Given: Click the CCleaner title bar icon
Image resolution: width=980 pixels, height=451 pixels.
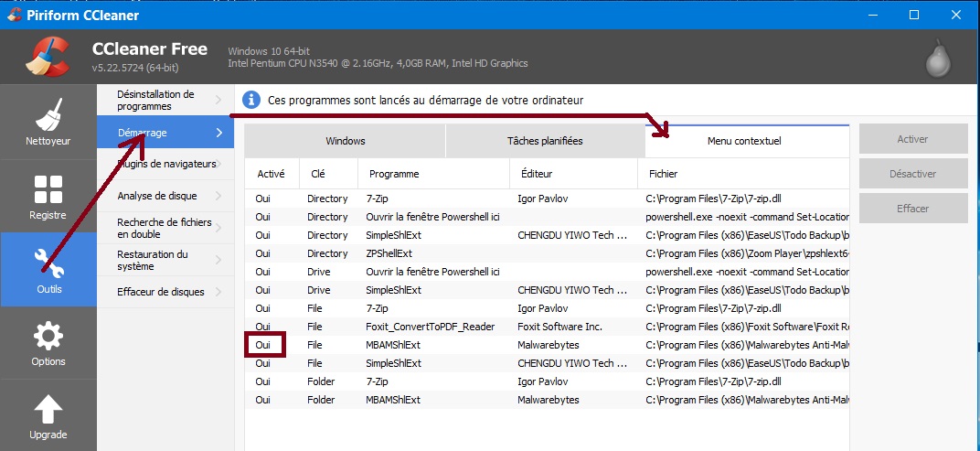Looking at the screenshot, I should click(x=14, y=15).
